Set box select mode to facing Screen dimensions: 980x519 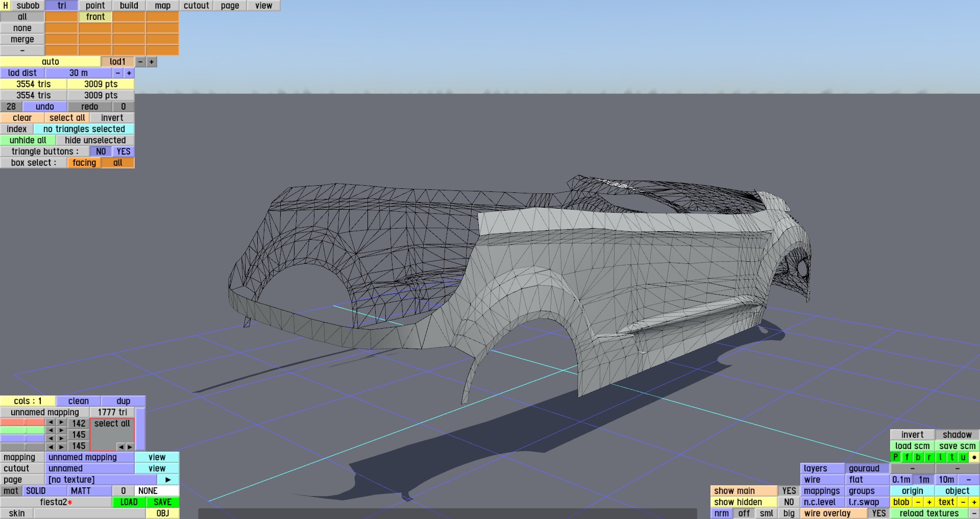(84, 163)
